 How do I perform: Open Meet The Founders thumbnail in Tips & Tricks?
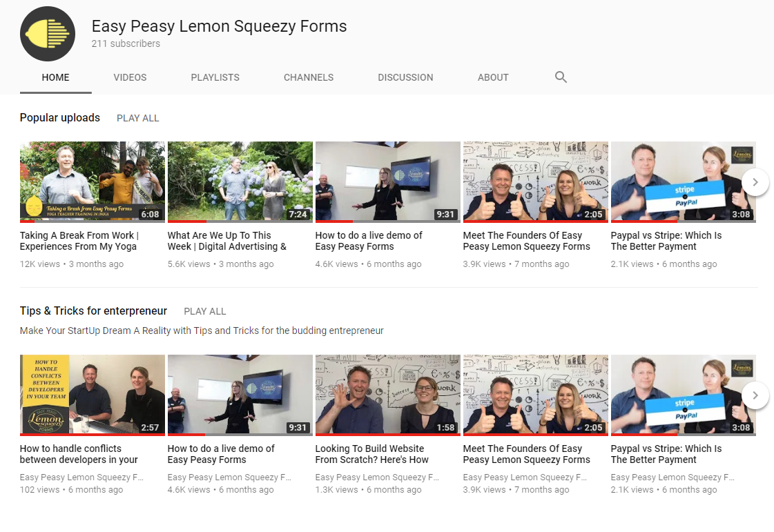(x=536, y=395)
